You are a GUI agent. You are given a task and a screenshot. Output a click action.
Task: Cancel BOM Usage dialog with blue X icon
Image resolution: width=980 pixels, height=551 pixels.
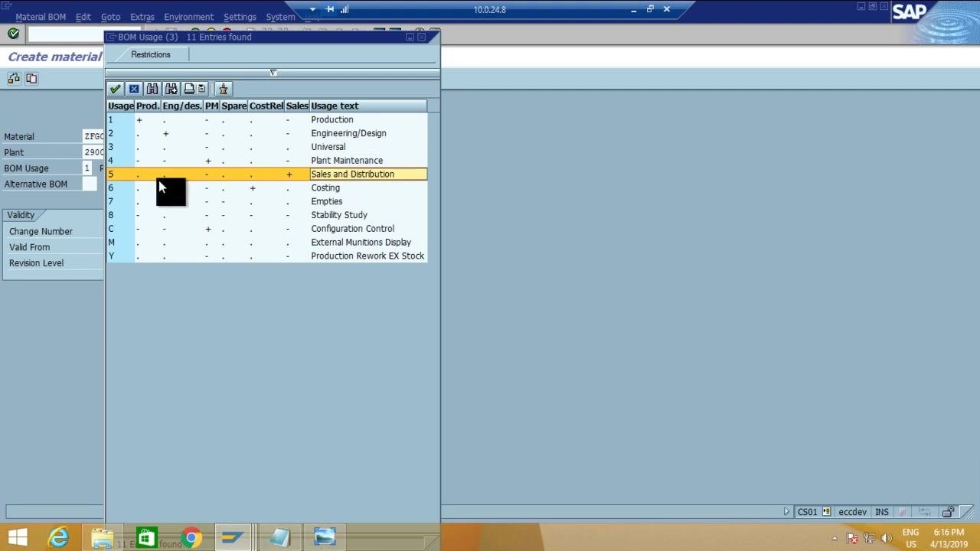pyautogui.click(x=134, y=89)
